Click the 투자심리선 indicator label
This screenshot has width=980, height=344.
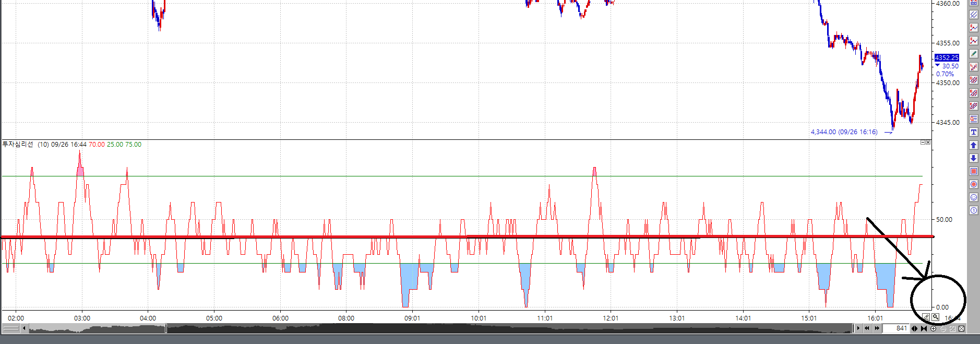coord(18,145)
